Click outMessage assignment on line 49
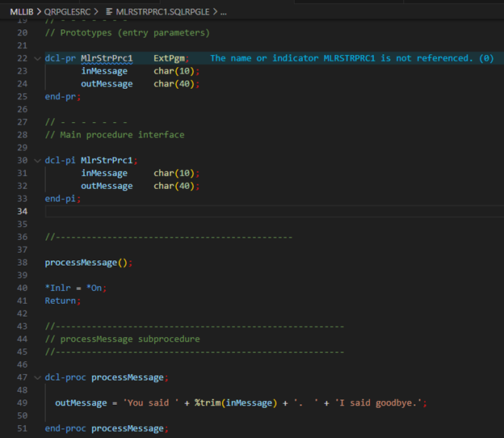The width and height of the screenshot is (504, 438). pyautogui.click(x=81, y=403)
